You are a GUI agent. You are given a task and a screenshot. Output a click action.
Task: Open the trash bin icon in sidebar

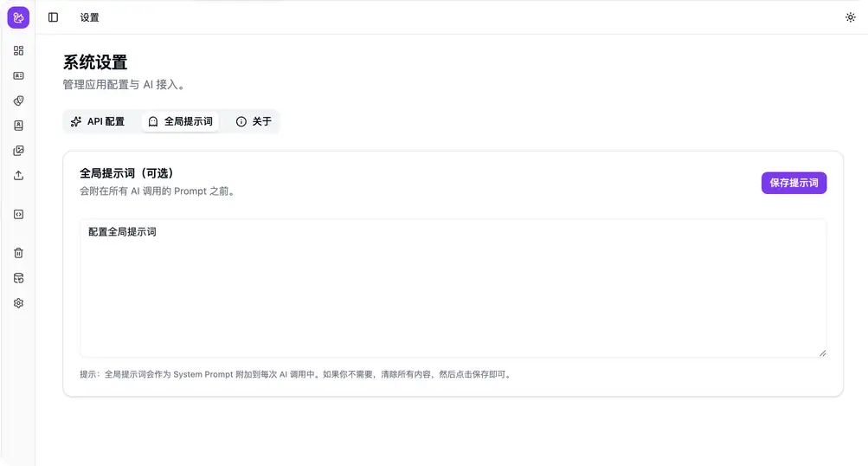pos(18,253)
